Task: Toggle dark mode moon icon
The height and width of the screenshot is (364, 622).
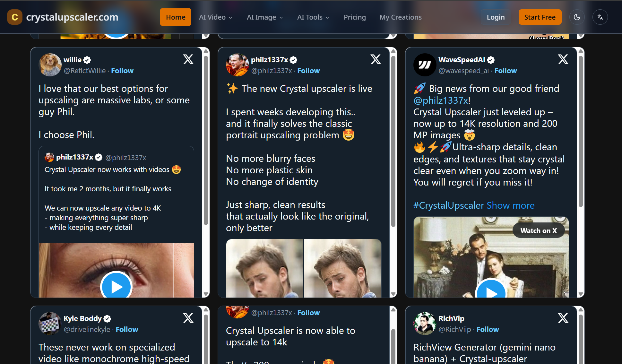Action: [577, 17]
